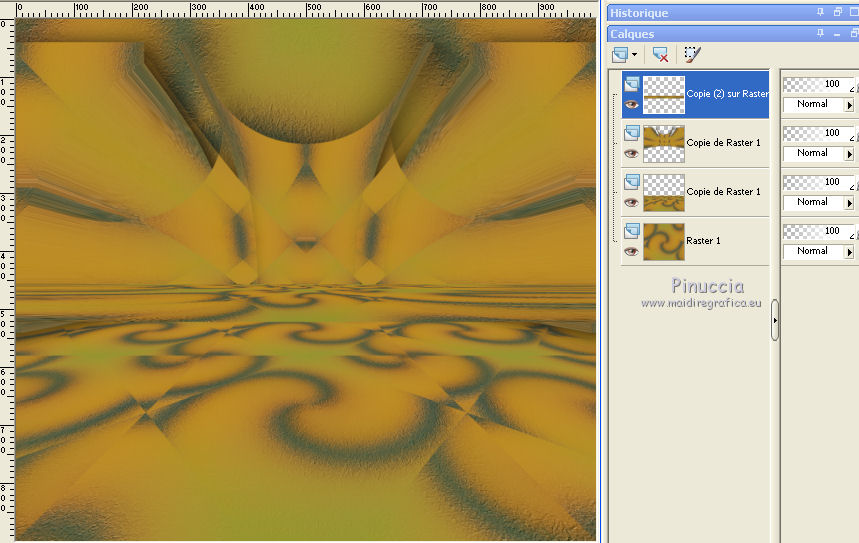Hide the middle Copie de Raster 1 with checkered bottom
The image size is (859, 543).
(631, 153)
